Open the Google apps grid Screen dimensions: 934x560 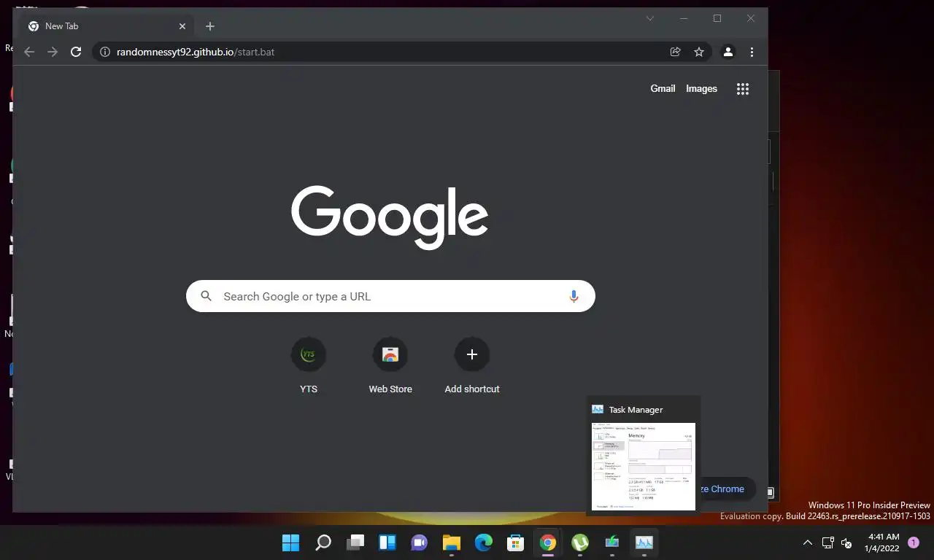(x=743, y=89)
